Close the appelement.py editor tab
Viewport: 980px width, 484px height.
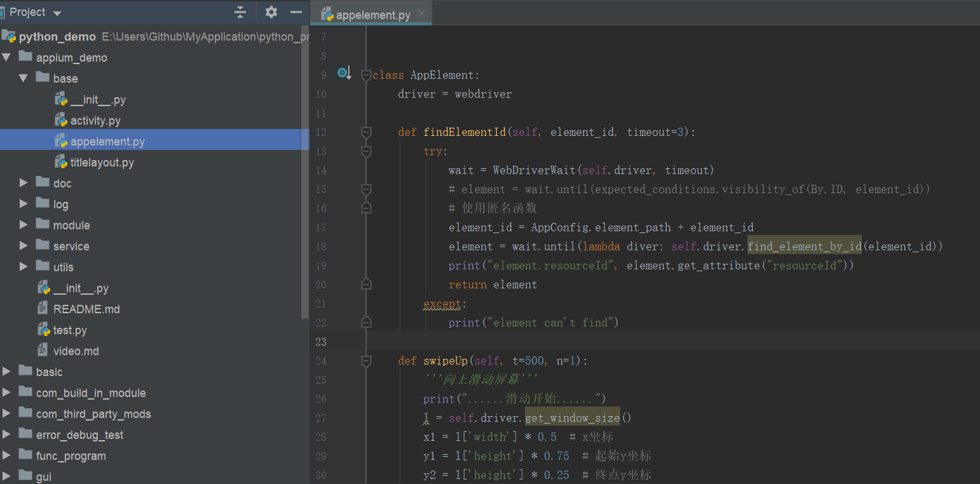click(421, 14)
